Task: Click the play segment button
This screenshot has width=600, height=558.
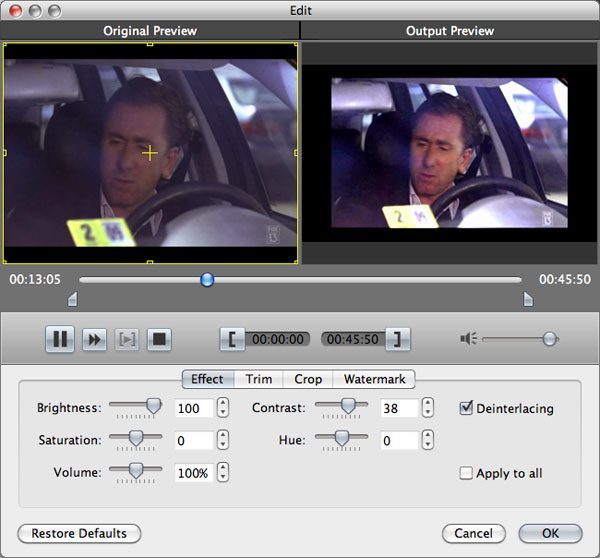Action: pyautogui.click(x=127, y=339)
